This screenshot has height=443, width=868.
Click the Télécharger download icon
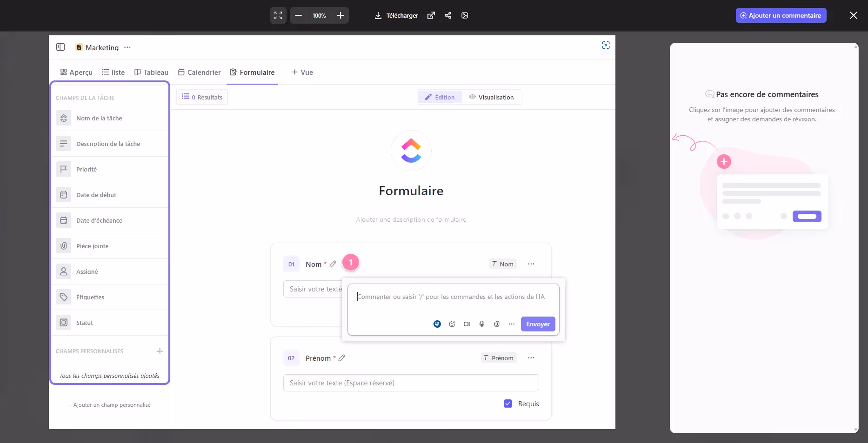[x=378, y=15]
